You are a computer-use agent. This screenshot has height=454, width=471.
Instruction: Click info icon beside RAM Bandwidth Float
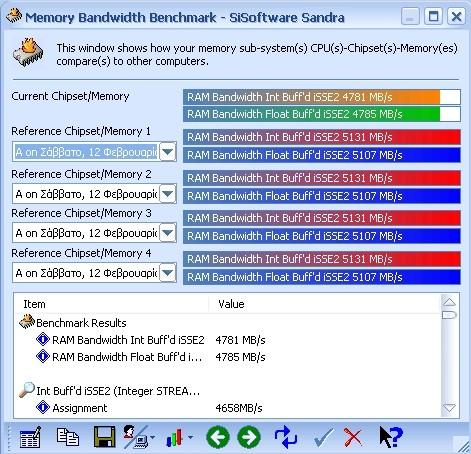[43, 356]
